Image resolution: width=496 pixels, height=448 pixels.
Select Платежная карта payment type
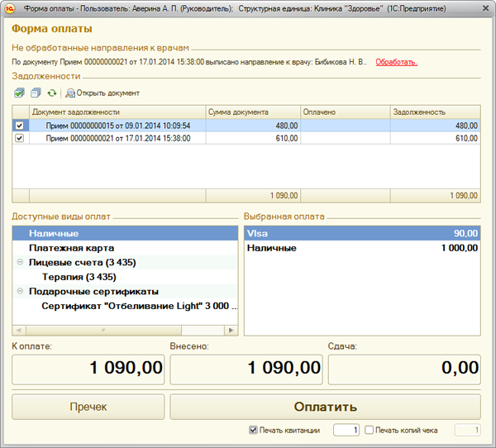[126, 248]
